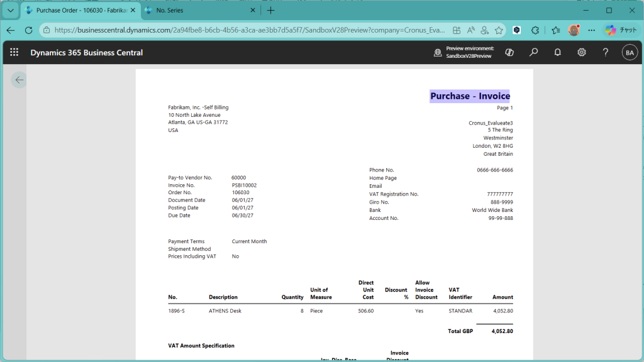Add page to favorites with star icon
The height and width of the screenshot is (362, 644).
point(499,30)
